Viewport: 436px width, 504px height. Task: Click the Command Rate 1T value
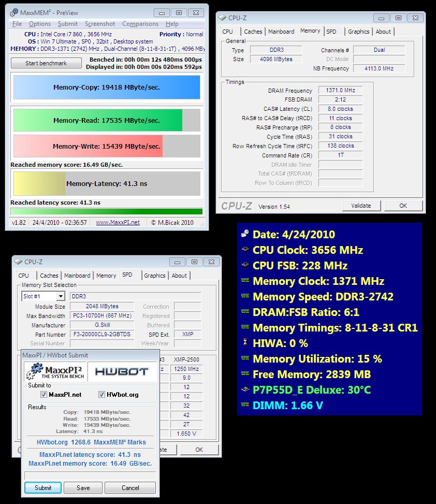tap(341, 155)
